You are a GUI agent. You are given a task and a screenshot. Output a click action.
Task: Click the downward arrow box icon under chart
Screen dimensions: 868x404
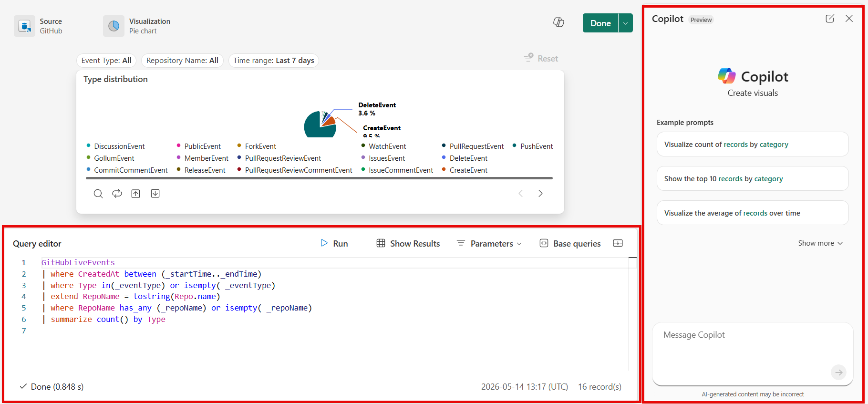tap(155, 194)
